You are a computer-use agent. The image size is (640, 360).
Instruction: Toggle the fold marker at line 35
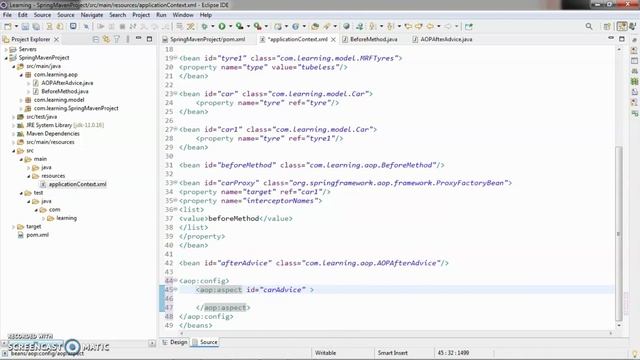click(176, 201)
